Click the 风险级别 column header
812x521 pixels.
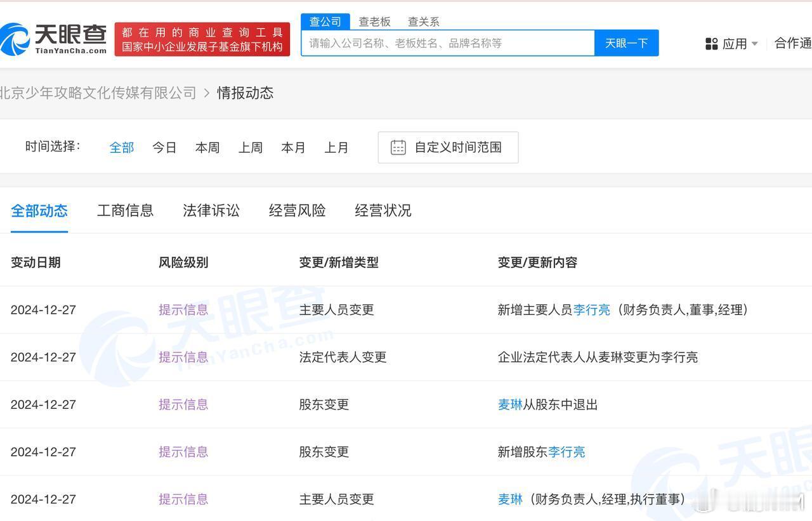tap(183, 262)
